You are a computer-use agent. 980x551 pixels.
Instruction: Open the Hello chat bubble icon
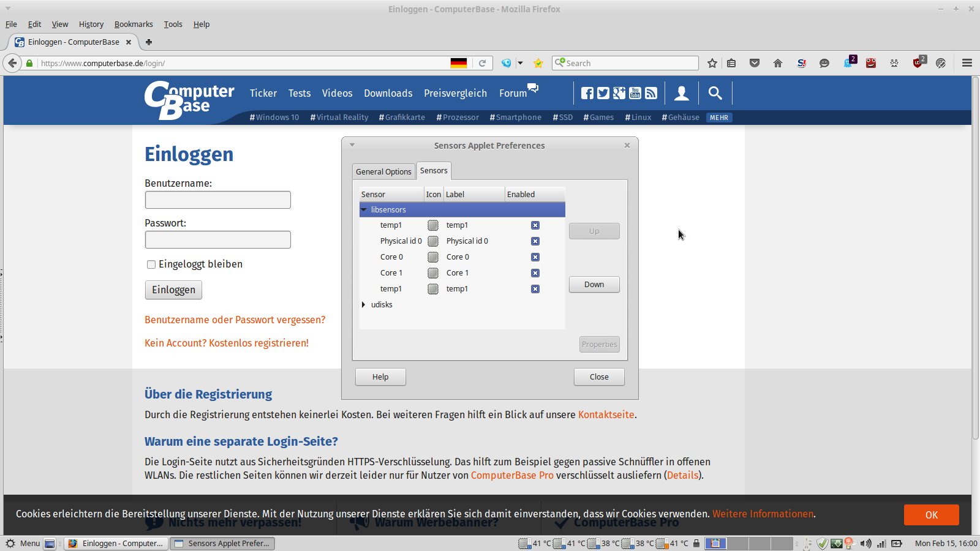824,63
